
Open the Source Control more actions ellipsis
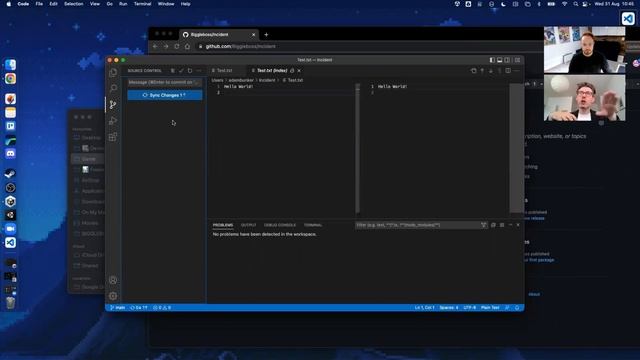coord(199,71)
